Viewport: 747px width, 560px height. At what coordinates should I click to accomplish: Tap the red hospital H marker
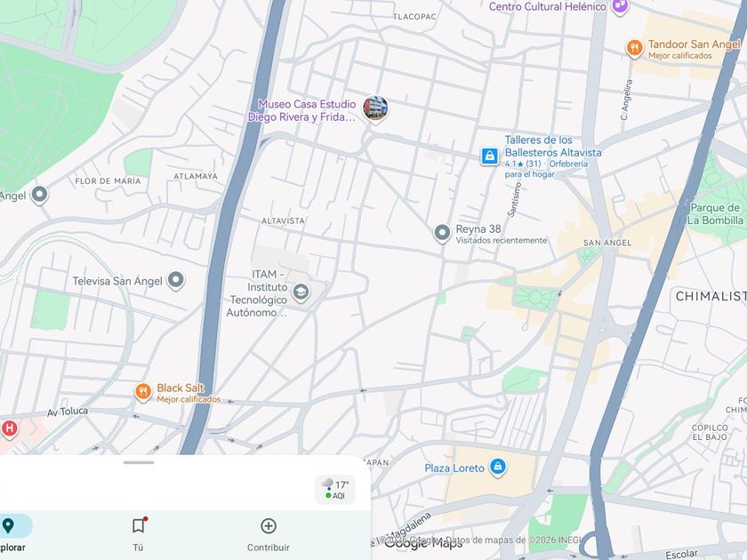click(9, 429)
